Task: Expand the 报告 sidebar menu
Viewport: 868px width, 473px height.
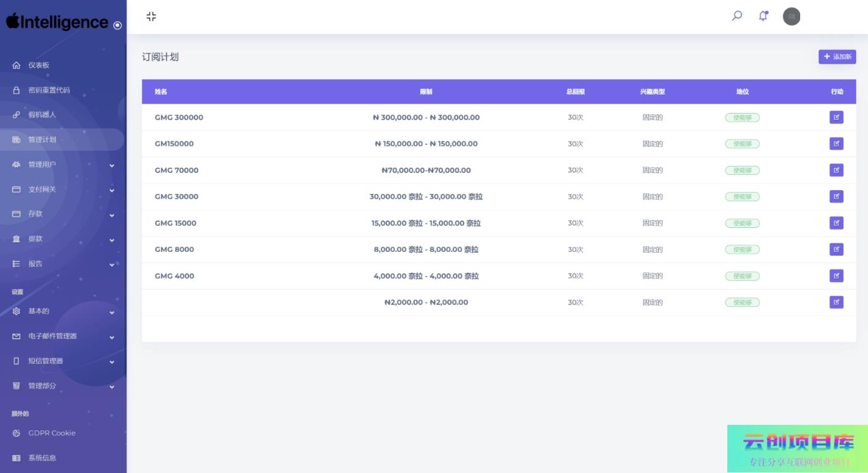Action: point(62,264)
